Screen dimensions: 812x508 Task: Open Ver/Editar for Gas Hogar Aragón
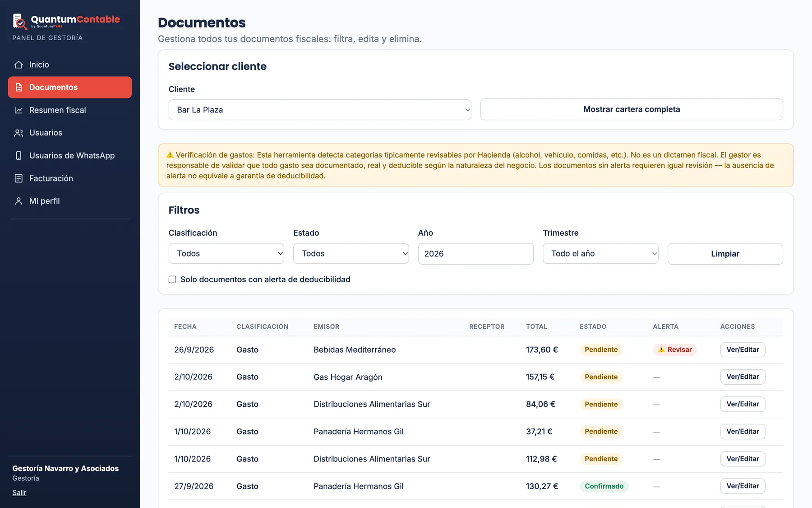(x=743, y=377)
